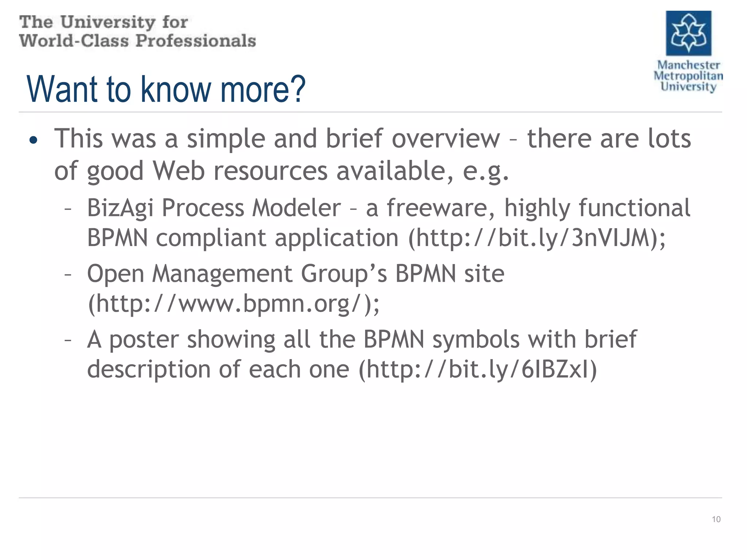Click the main bullet point marker
747x560 pixels.
(x=33, y=140)
